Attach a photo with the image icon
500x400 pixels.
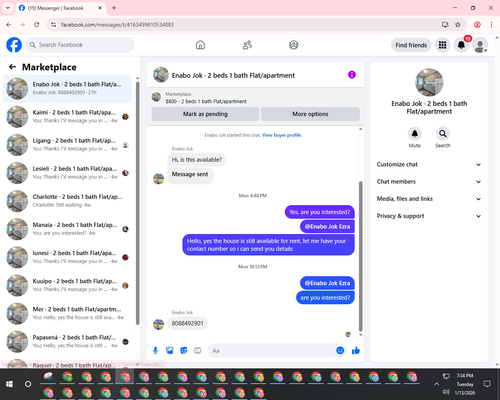pyautogui.click(x=170, y=350)
